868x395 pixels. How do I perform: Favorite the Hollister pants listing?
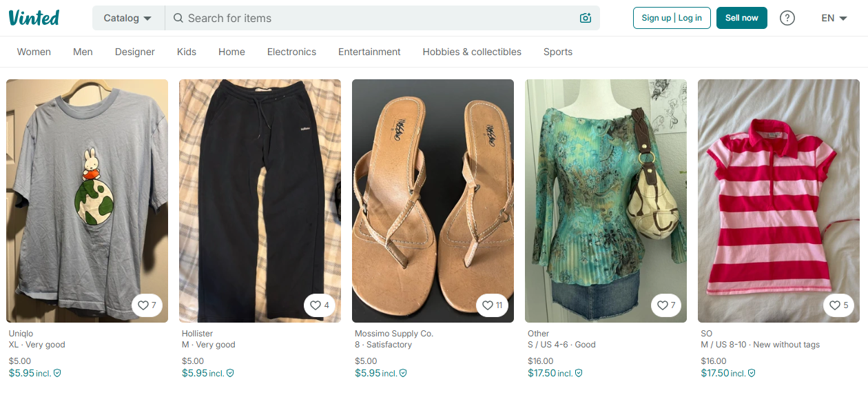pos(320,305)
